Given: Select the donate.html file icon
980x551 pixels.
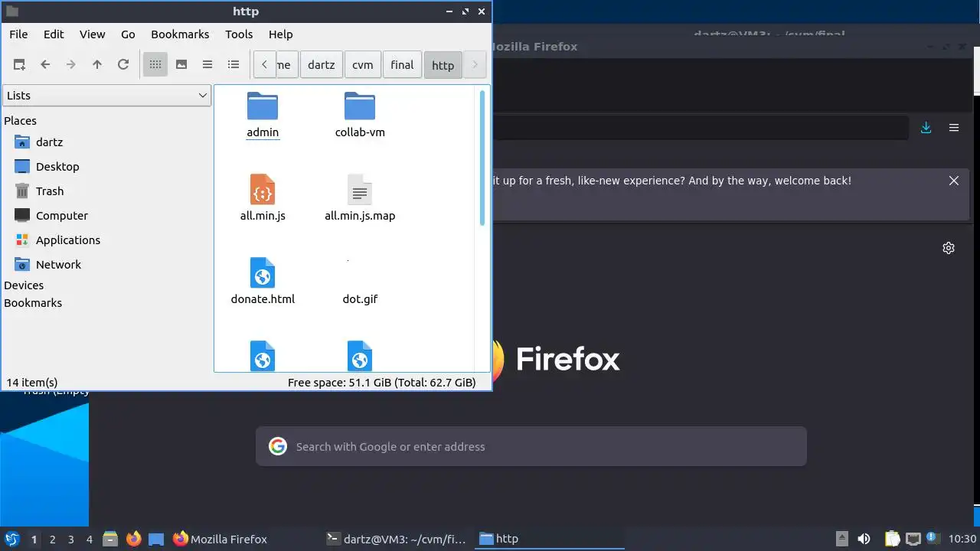Looking at the screenshot, I should (263, 273).
